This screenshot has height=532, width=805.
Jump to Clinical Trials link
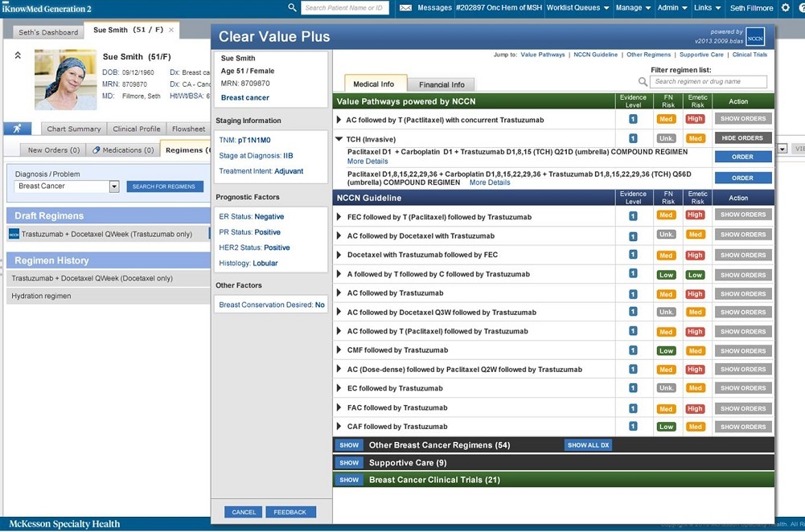coord(750,55)
